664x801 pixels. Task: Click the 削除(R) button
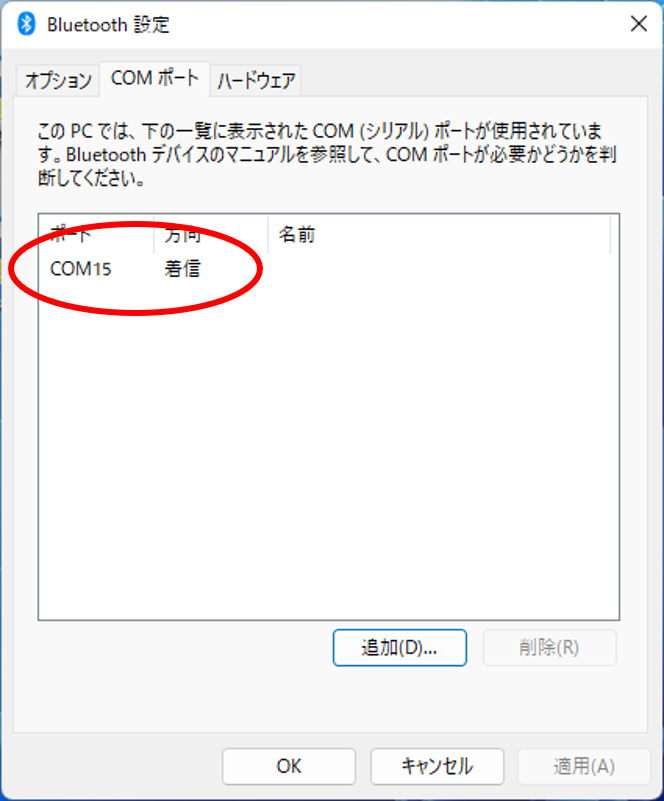pos(550,648)
